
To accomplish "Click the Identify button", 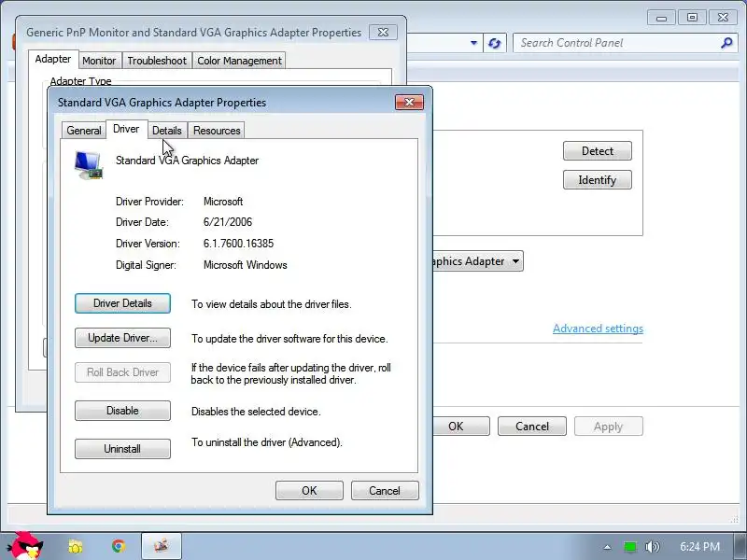I will coord(598,180).
